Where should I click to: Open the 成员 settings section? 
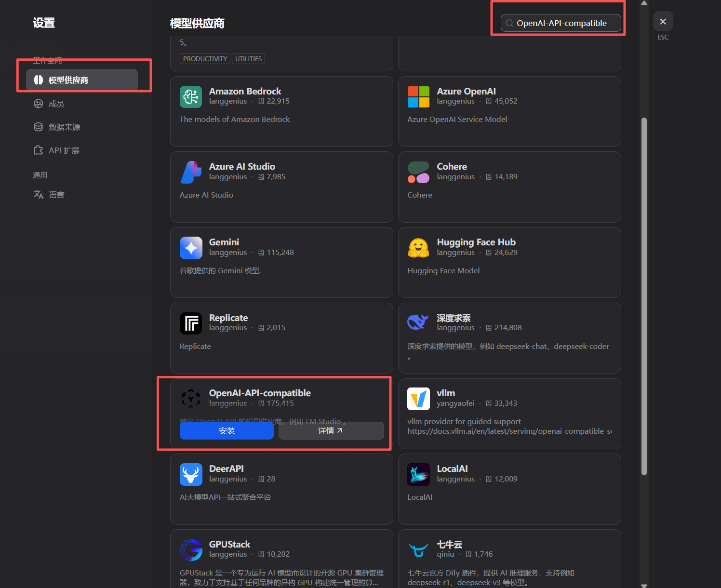click(x=82, y=104)
